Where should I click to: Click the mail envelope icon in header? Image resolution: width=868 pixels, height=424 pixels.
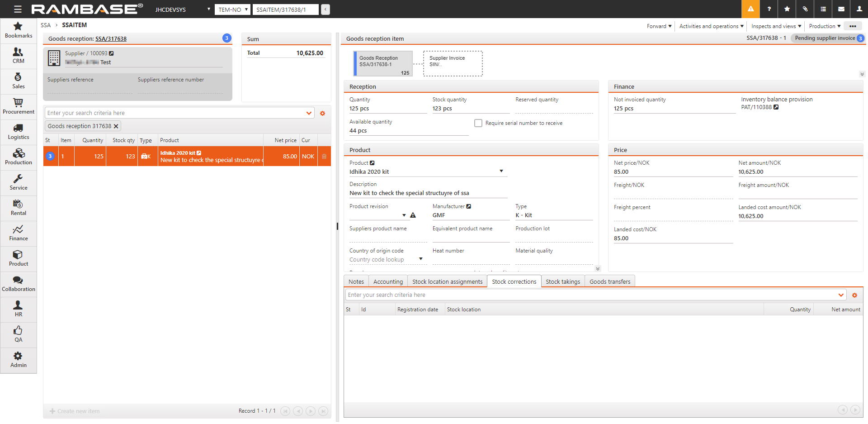(x=841, y=9)
